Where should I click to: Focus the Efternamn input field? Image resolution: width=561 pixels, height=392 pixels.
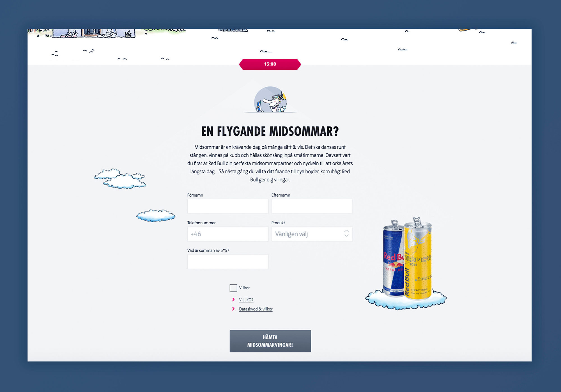[x=312, y=206]
